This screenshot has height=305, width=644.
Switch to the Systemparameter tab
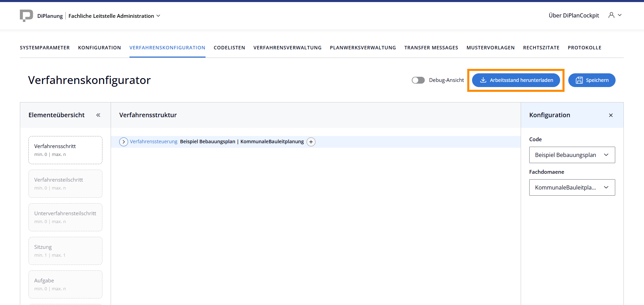pyautogui.click(x=45, y=48)
